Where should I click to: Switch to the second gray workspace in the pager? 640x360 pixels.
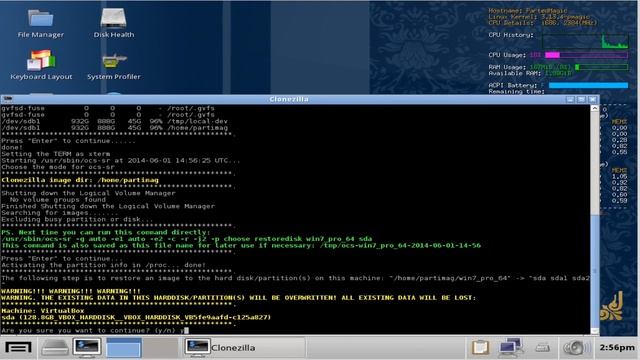click(x=160, y=348)
